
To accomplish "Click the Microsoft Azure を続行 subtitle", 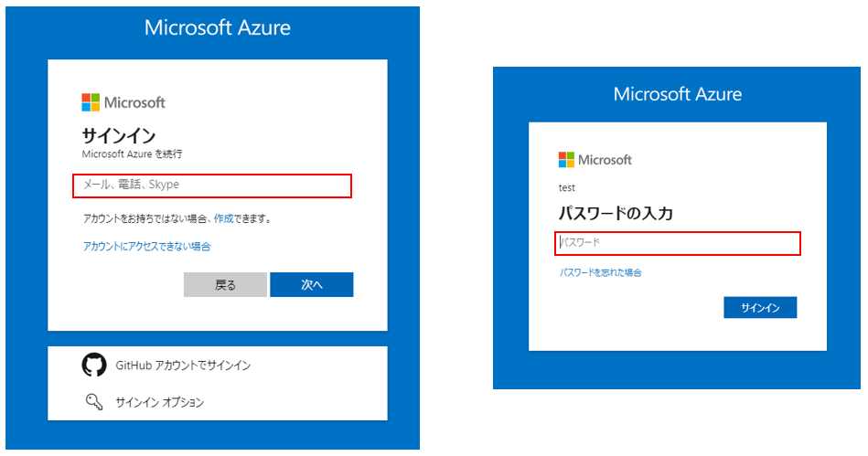I will click(132, 154).
